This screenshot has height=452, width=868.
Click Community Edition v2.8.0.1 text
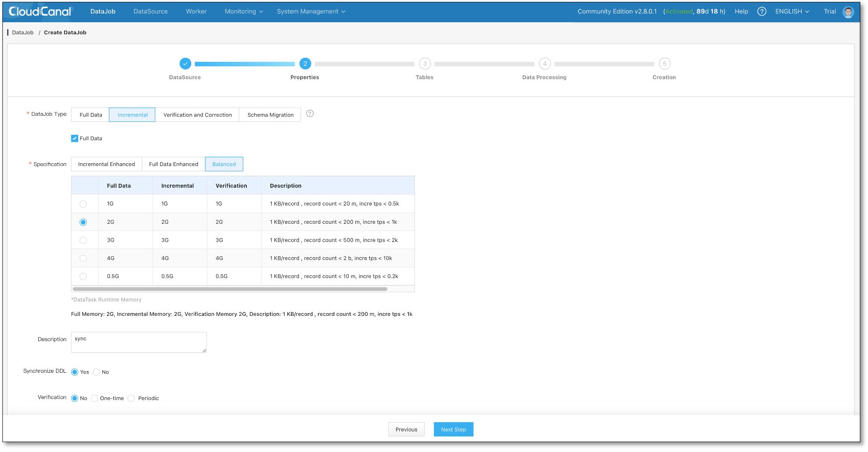coord(617,12)
